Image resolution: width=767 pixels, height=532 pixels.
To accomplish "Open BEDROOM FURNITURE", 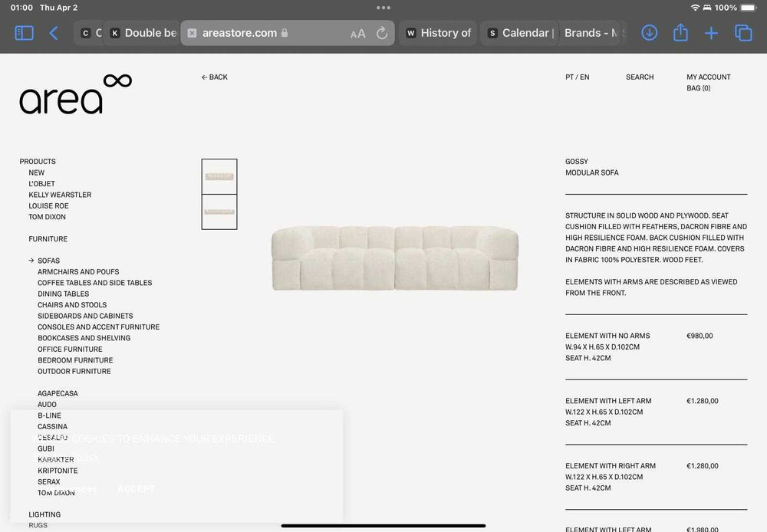I will [x=75, y=360].
